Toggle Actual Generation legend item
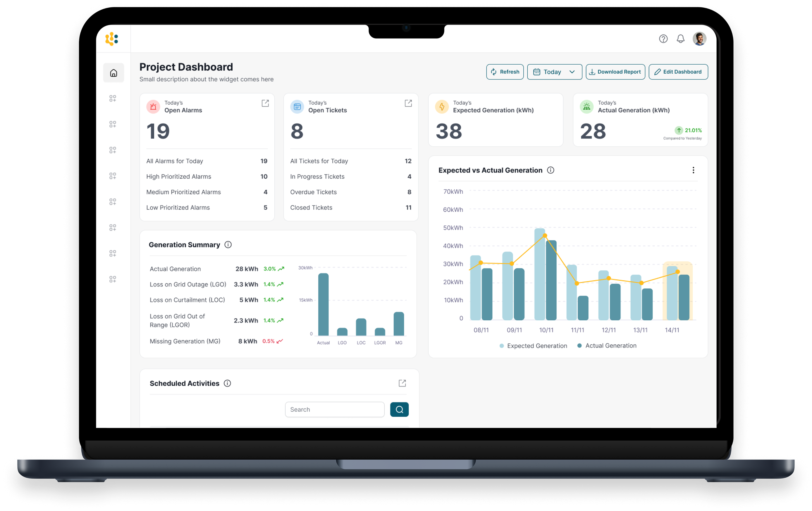Viewport: 812px width, 511px height. (x=607, y=346)
